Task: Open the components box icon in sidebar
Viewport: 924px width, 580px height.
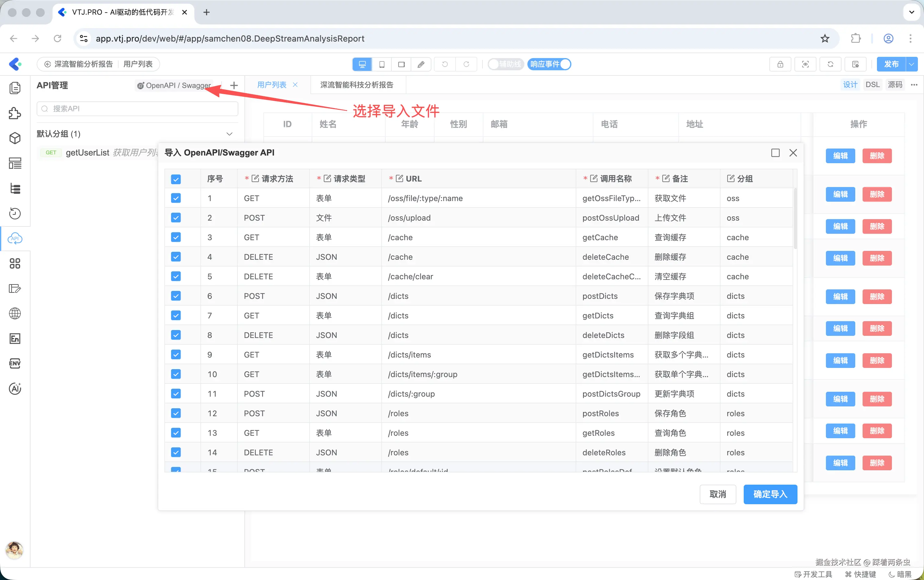Action: click(15, 138)
